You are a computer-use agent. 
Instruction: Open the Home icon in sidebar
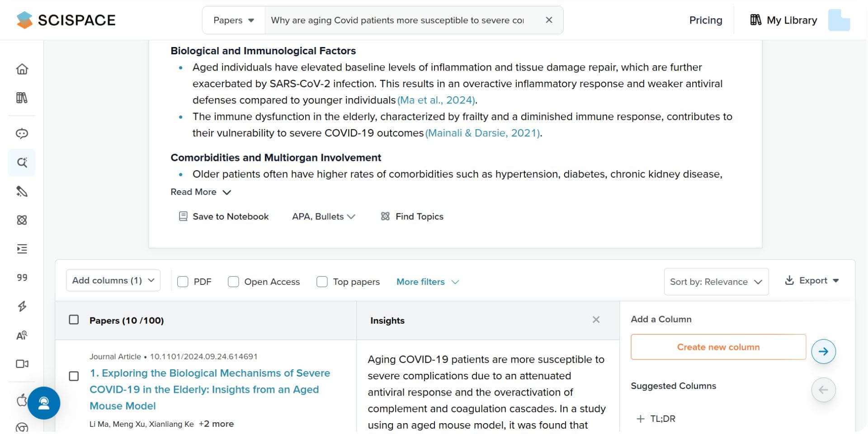(x=22, y=69)
